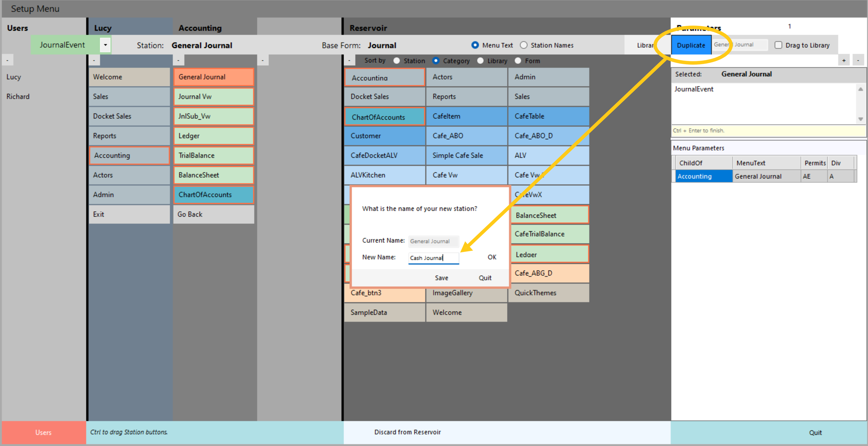
Task: Open the Journal Vw station button
Action: 214,96
